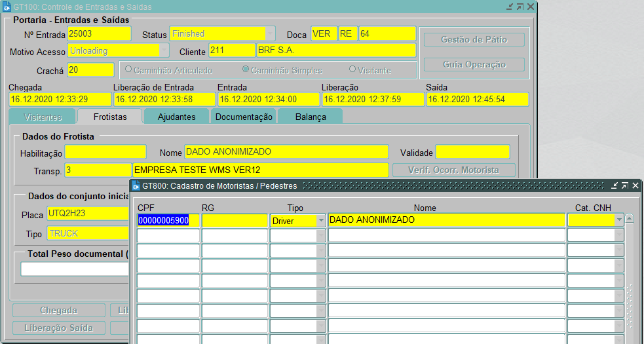The image size is (644, 344).
Task: Open the Cat. CNH dropdown in second row
Action: [619, 235]
